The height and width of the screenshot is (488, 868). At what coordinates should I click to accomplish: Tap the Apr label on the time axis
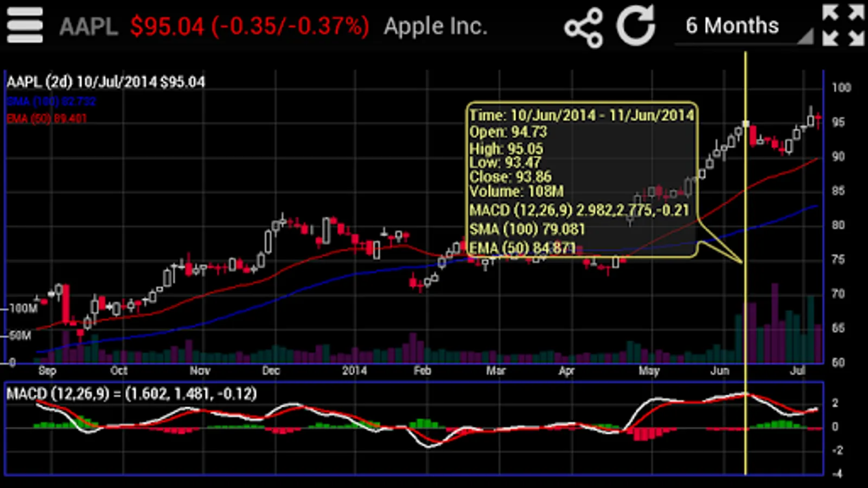point(566,371)
